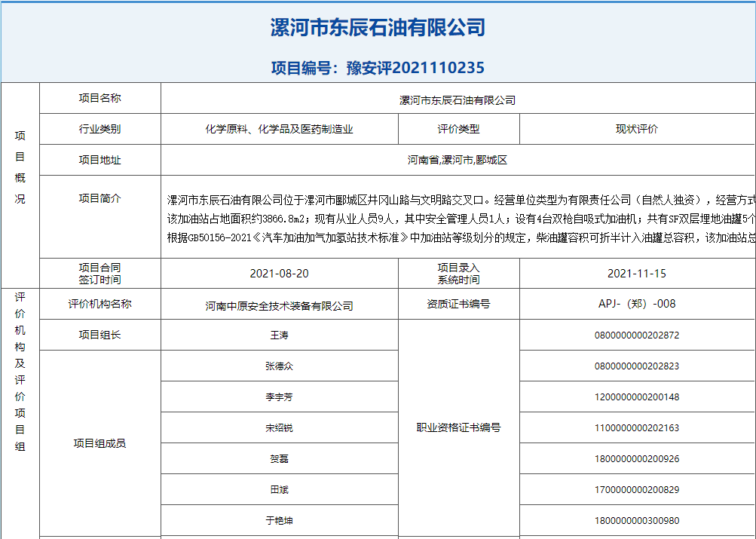Select member name 张德众

[279, 366]
